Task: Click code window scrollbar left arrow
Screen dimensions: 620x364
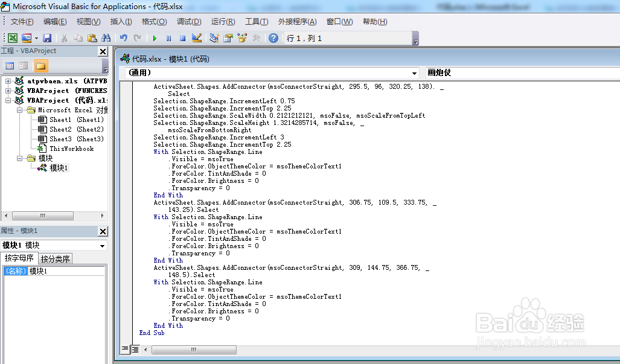Action: point(146,350)
